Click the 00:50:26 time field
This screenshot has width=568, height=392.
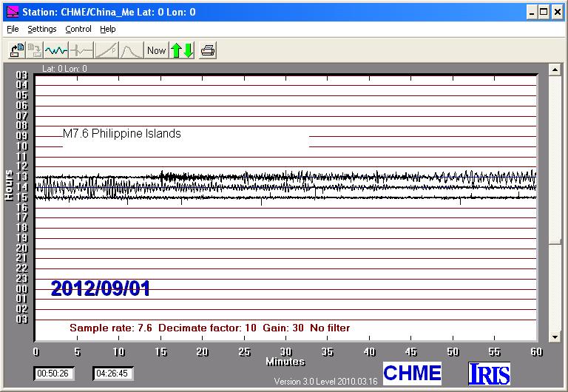(53, 374)
